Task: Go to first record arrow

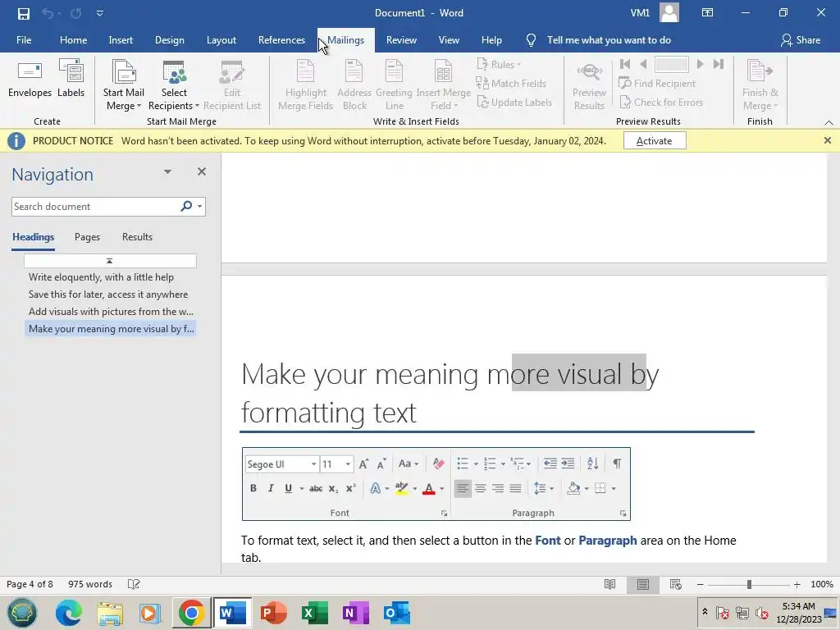Action: coord(624,64)
